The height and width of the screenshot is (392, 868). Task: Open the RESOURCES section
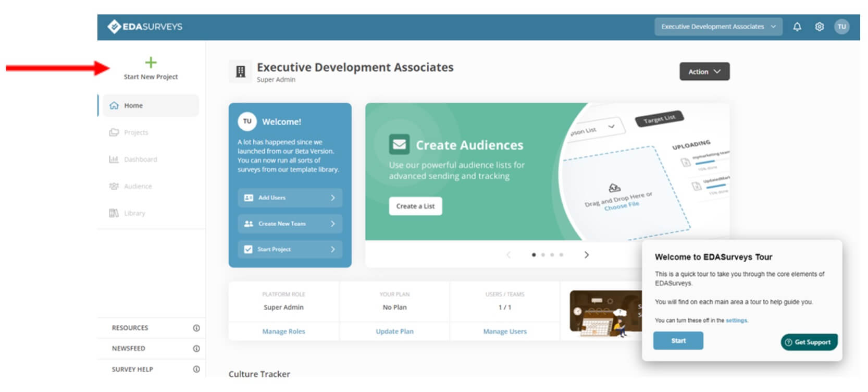151,328
